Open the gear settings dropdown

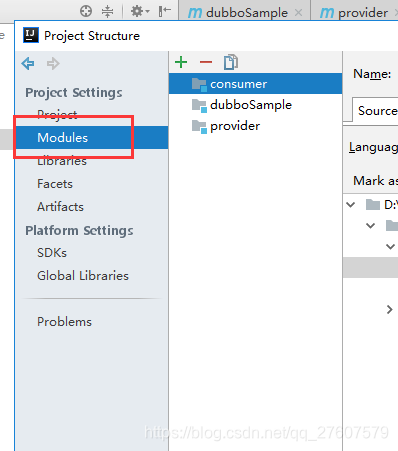(140, 11)
